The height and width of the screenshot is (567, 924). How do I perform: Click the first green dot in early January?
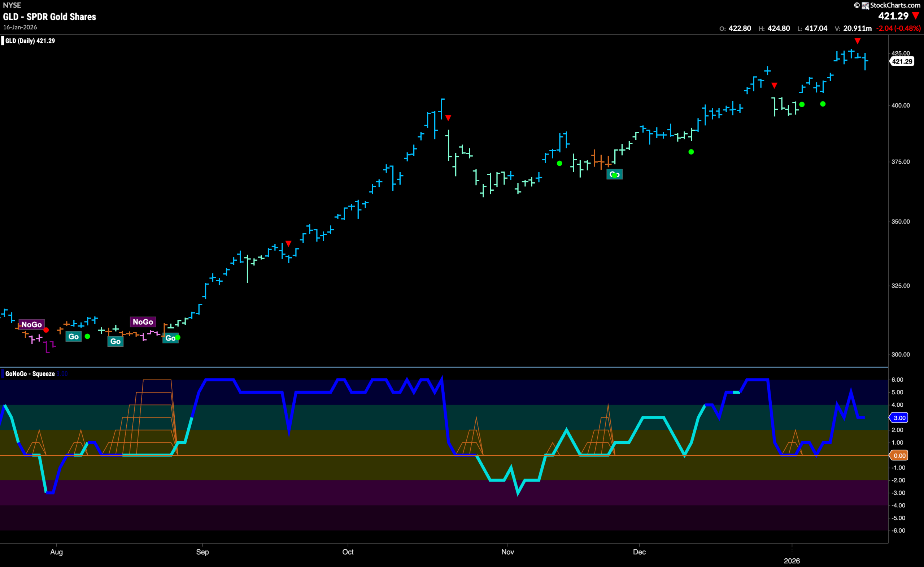(x=802, y=104)
